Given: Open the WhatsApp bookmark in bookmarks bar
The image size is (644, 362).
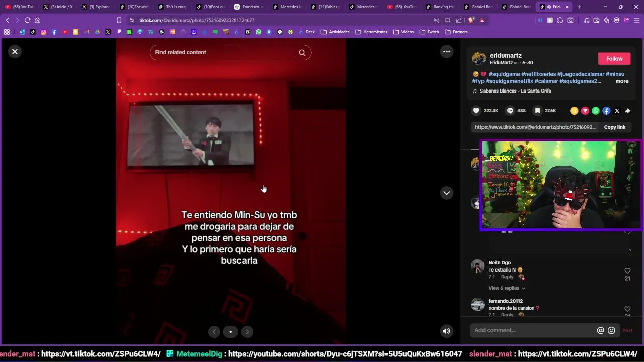Looking at the screenshot, I should click(x=258, y=32).
